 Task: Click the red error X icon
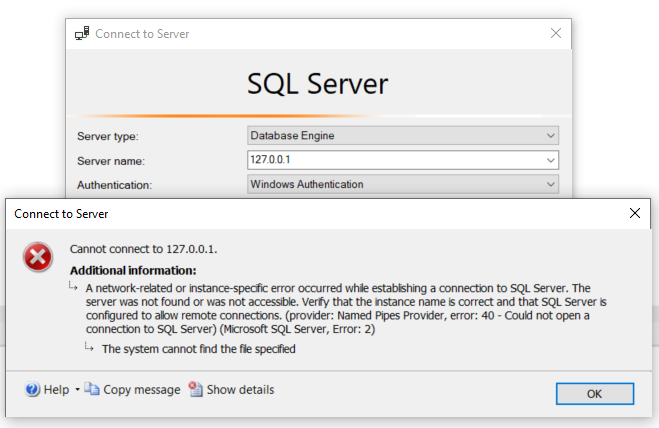pyautogui.click(x=38, y=257)
